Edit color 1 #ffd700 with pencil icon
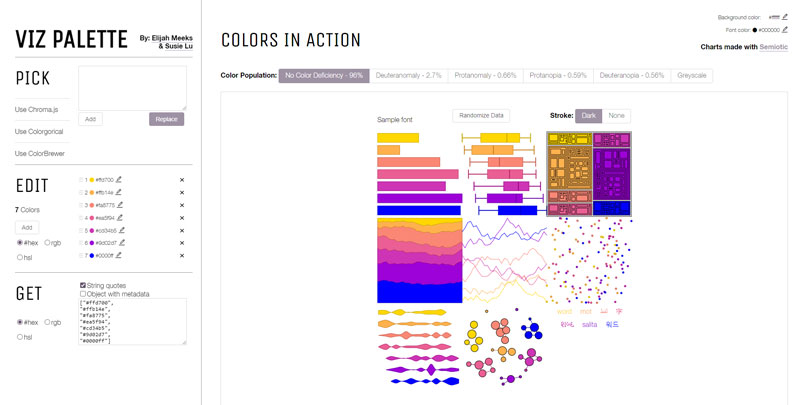 pyautogui.click(x=119, y=180)
